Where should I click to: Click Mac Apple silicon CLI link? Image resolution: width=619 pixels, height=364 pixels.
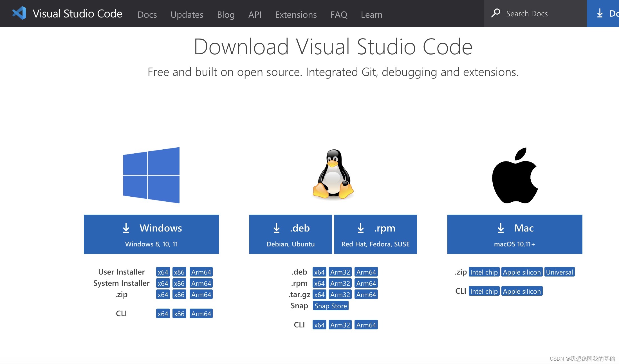point(521,291)
